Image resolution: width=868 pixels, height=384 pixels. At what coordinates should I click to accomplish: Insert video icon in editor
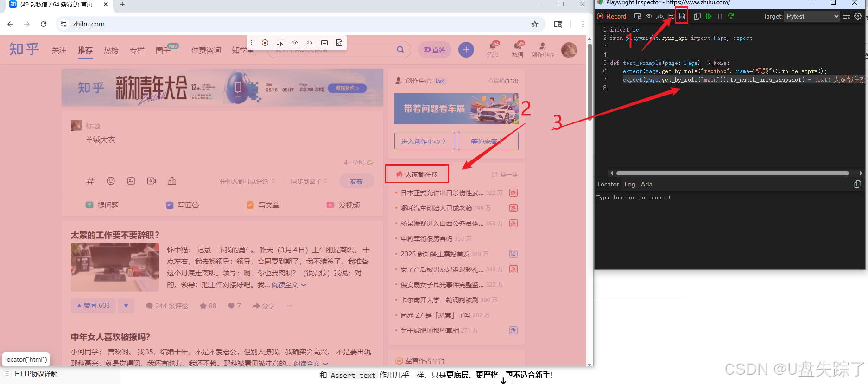tap(152, 181)
